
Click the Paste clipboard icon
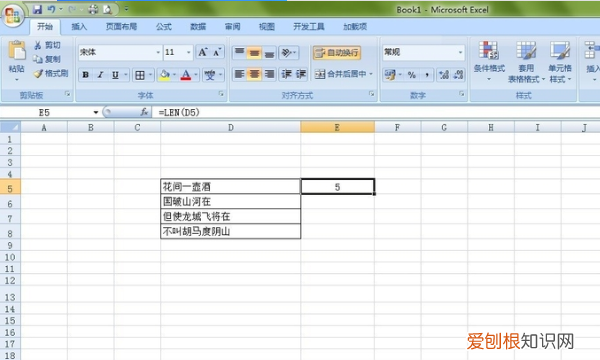17,50
